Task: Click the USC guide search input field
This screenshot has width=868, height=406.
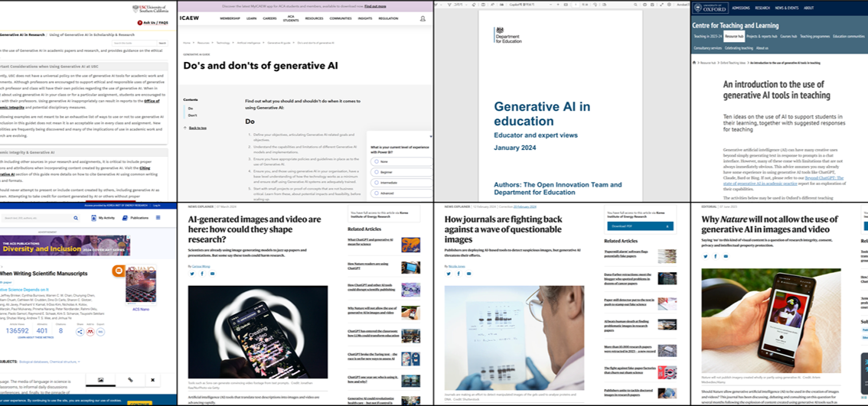Action: [133, 43]
